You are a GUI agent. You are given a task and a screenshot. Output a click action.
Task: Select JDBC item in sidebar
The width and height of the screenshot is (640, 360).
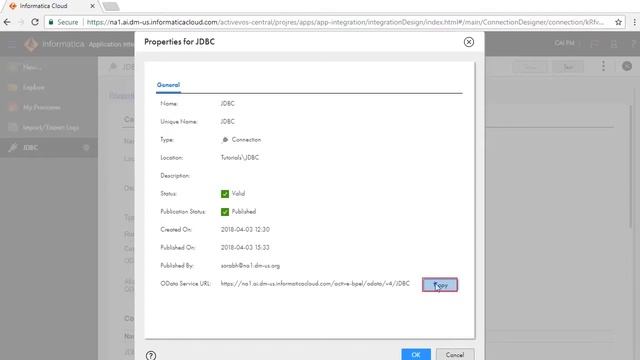pyautogui.click(x=49, y=147)
